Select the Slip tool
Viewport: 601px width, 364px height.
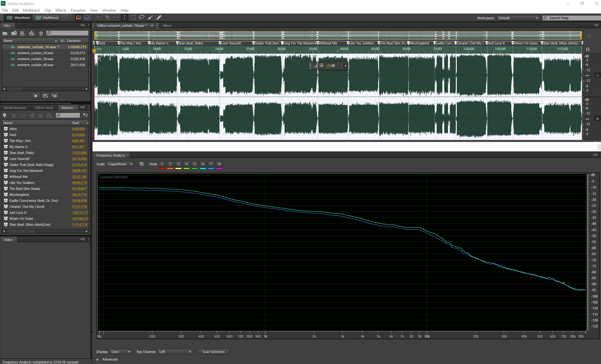tap(116, 18)
